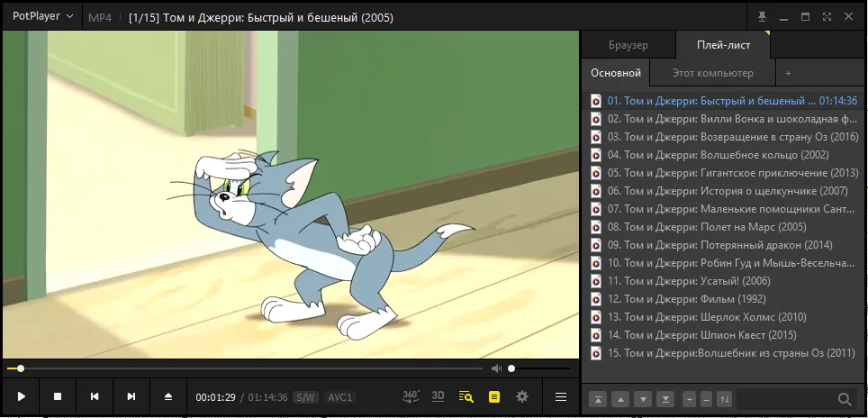Click the volume slider

click(x=539, y=368)
